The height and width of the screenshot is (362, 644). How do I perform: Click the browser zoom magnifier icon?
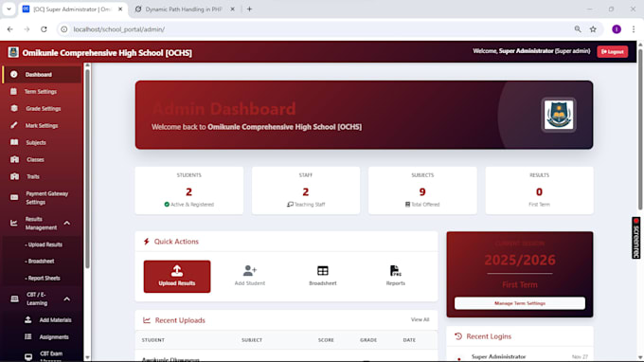578,29
